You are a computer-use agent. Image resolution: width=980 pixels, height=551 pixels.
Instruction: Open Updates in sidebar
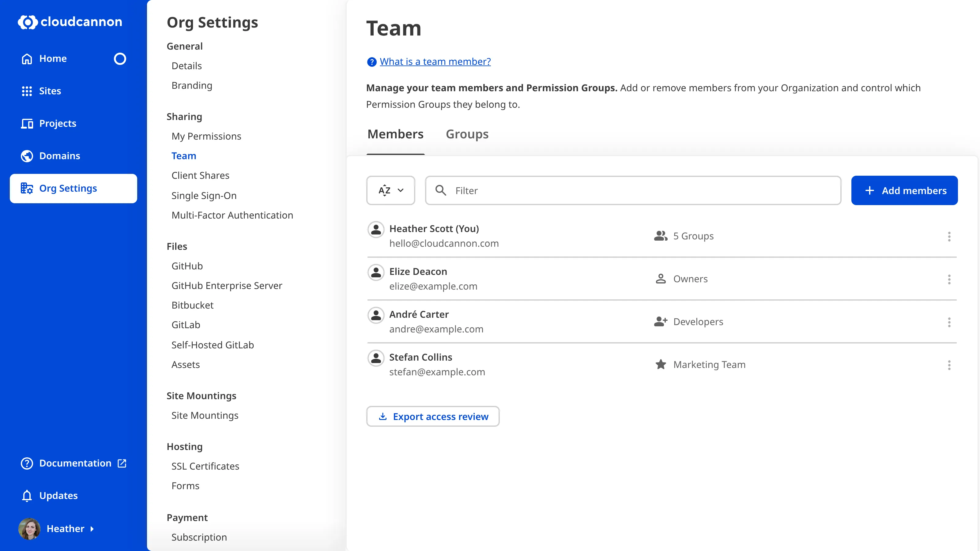(58, 496)
